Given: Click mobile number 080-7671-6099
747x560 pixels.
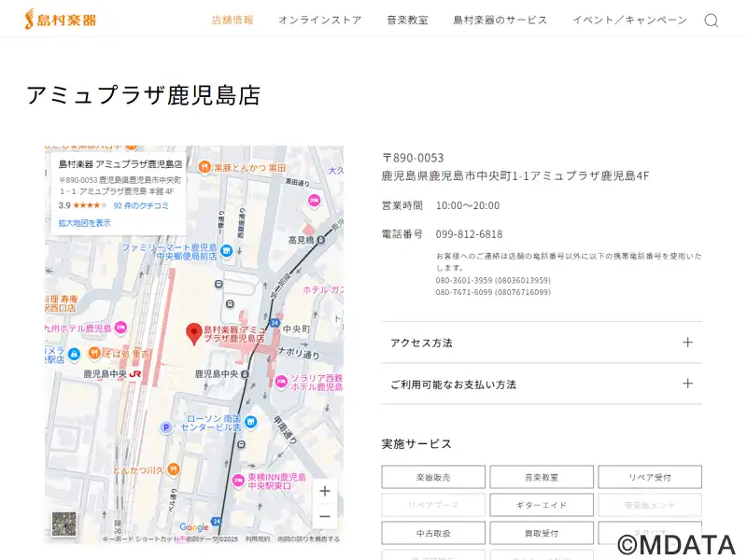Looking at the screenshot, I should [464, 292].
